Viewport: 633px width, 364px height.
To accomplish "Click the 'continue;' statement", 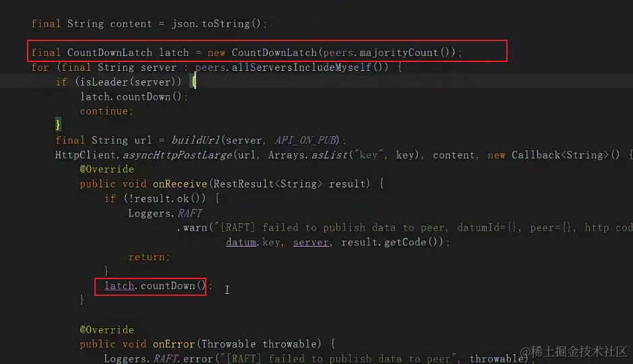I will point(106,111).
